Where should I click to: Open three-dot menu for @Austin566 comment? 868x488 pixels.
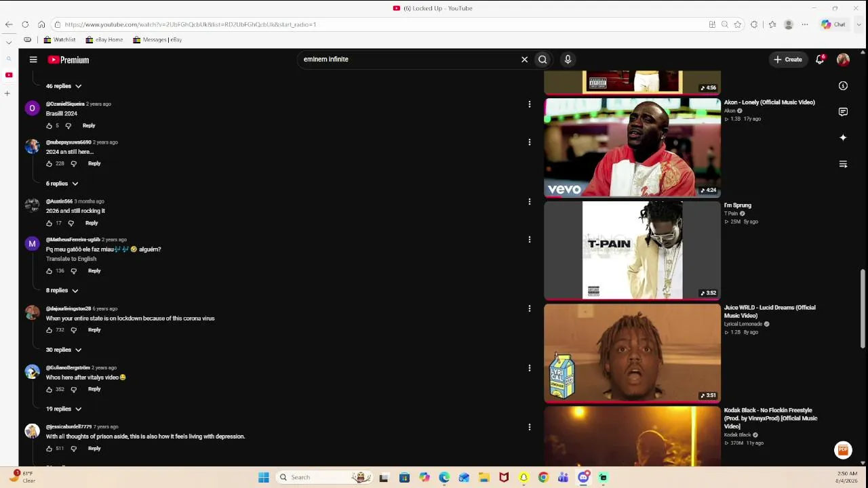pos(530,201)
